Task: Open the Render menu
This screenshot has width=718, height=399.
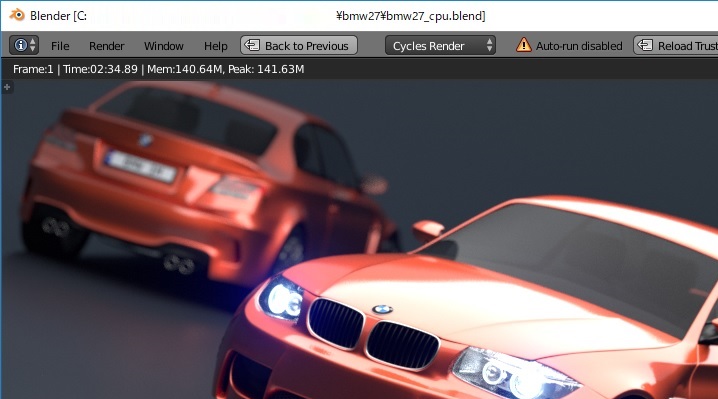Action: pyautogui.click(x=107, y=46)
